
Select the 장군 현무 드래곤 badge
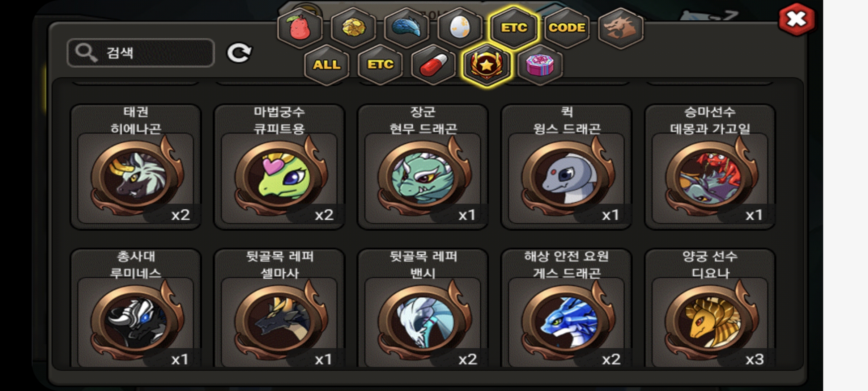click(x=423, y=167)
